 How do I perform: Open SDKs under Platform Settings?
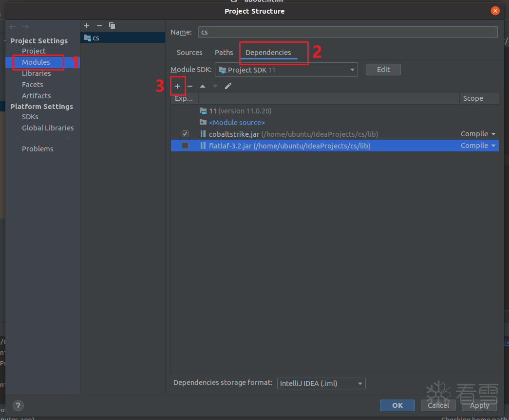click(x=30, y=117)
